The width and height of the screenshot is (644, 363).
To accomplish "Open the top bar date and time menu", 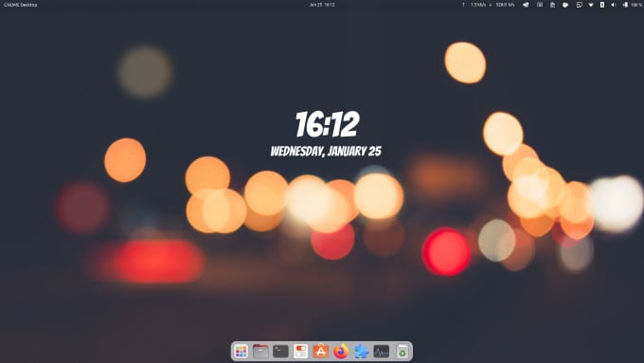I will click(x=322, y=5).
